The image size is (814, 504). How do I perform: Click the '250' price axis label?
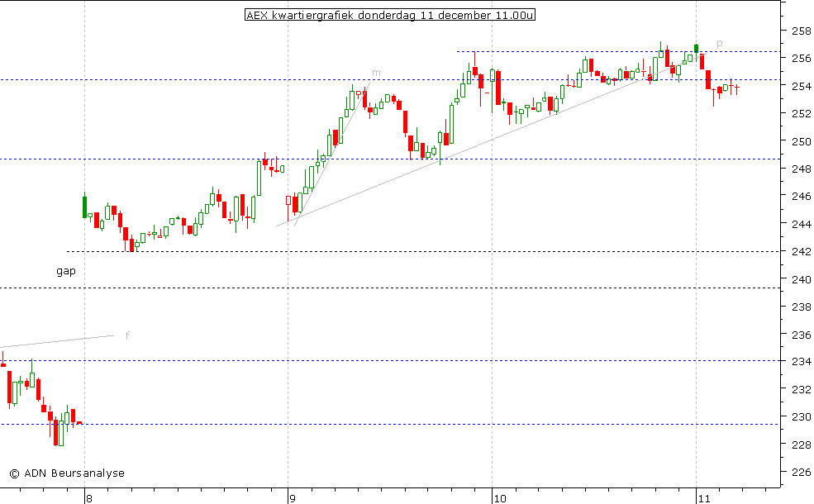click(x=802, y=142)
